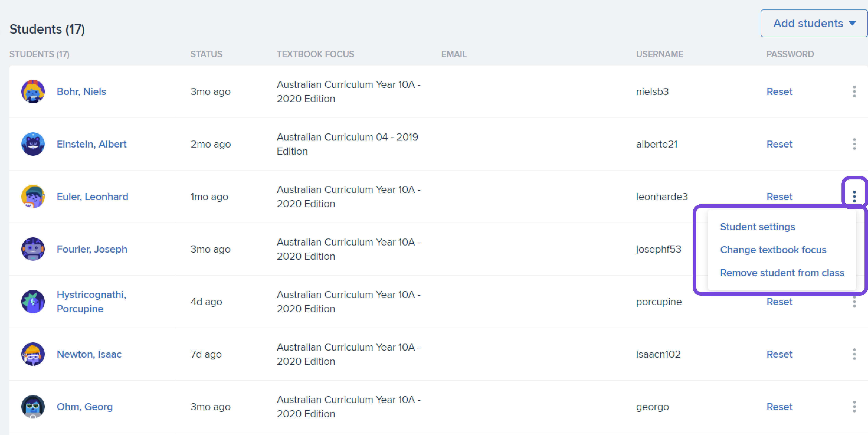
Task: Reset the password for leonharde3
Action: 779,196
